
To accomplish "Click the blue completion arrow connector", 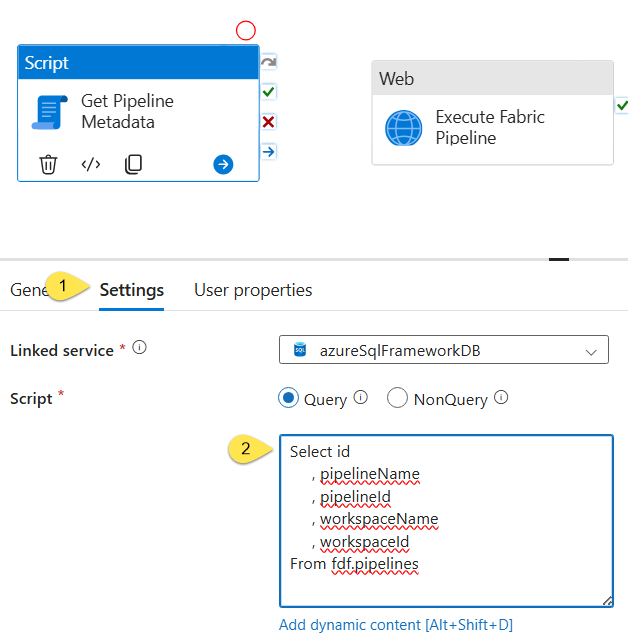I will pos(269,152).
